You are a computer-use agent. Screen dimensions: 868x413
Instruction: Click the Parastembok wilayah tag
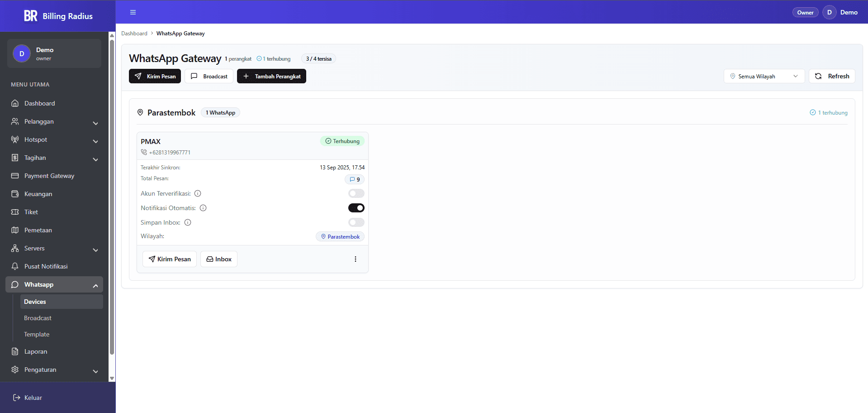(x=340, y=236)
